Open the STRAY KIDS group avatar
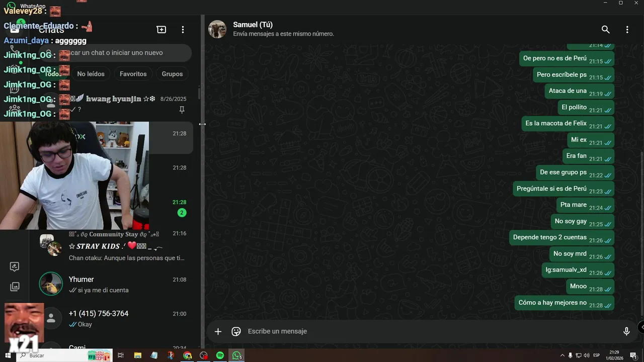Image resolution: width=644 pixels, height=362 pixels. click(51, 245)
